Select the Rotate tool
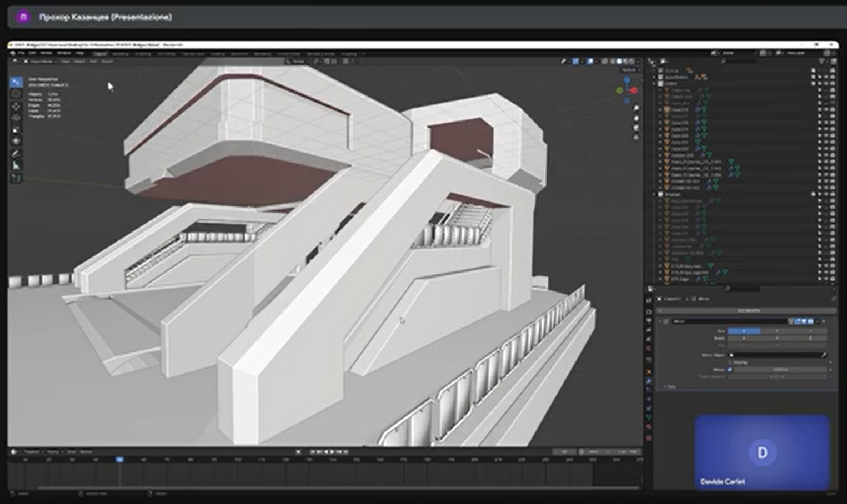847x504 pixels. click(x=16, y=117)
